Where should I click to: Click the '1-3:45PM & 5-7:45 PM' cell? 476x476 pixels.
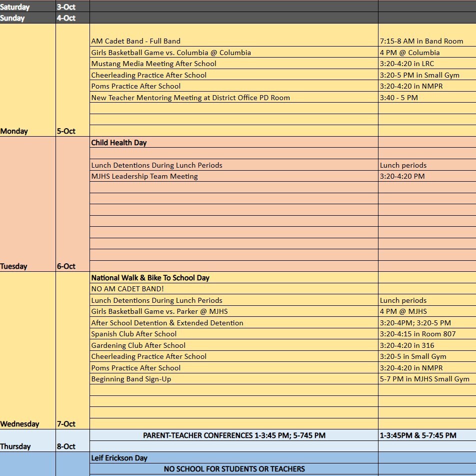click(427, 435)
